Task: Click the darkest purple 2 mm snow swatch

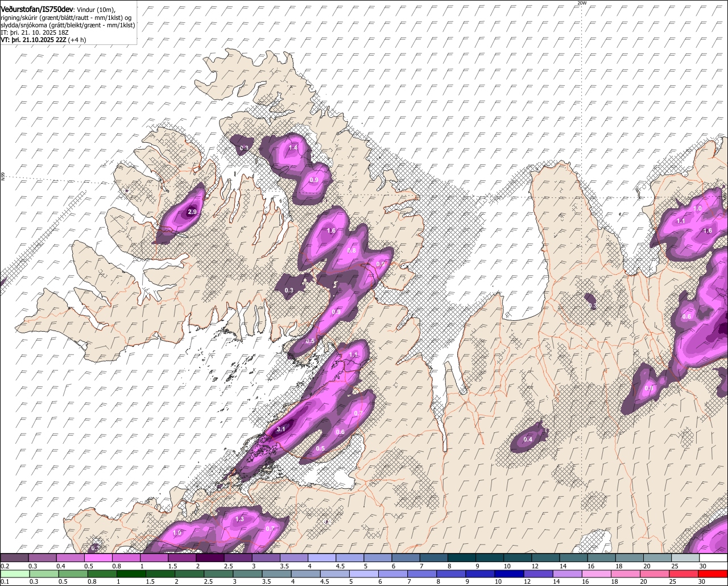Action: tap(210, 558)
